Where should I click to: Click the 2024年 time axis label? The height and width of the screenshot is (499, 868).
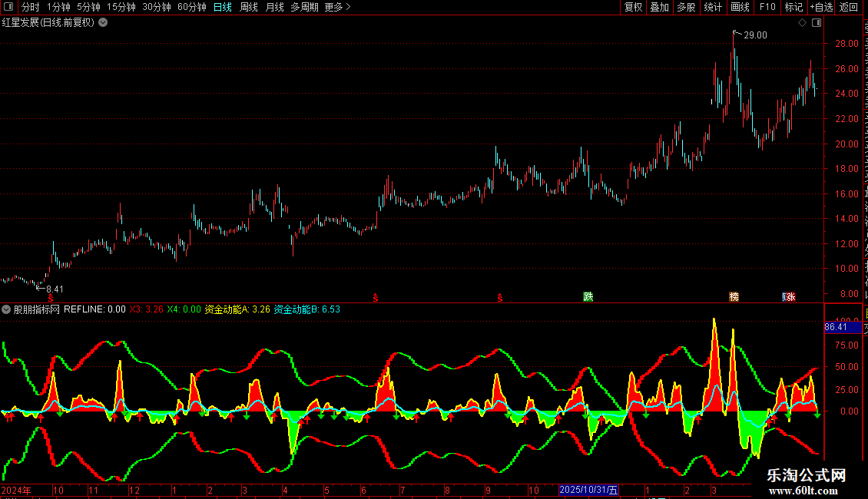pyautogui.click(x=16, y=491)
